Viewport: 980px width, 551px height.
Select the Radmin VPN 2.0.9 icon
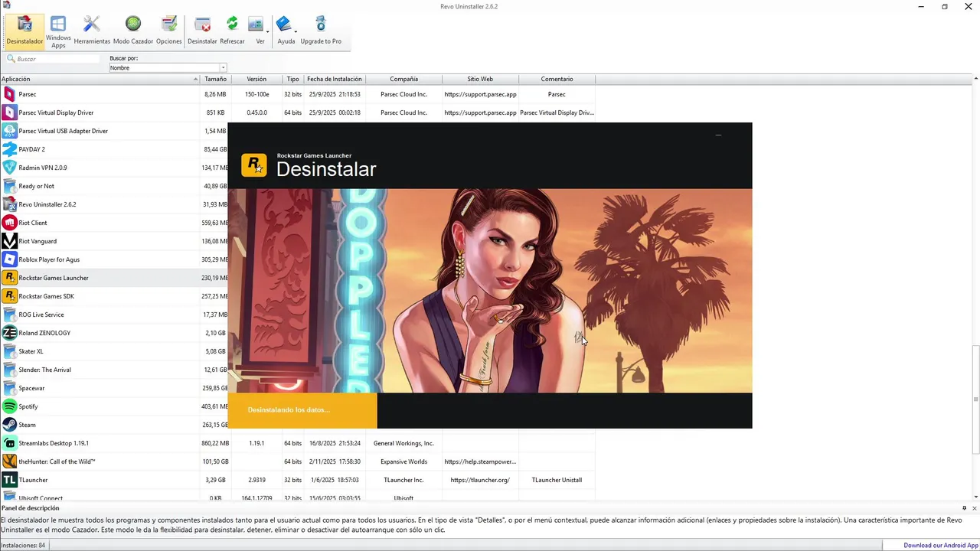9,168
